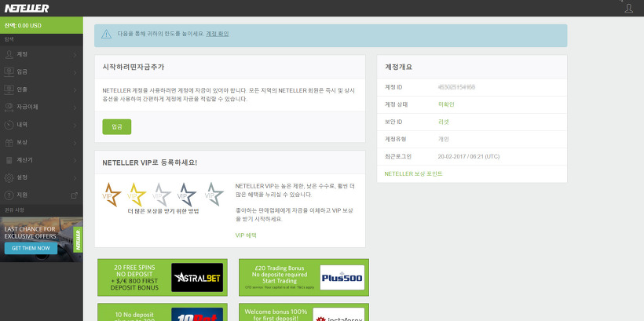644x321 pixels.
Task: Open the 자금이체 sidebar menu item
Action: click(x=42, y=108)
